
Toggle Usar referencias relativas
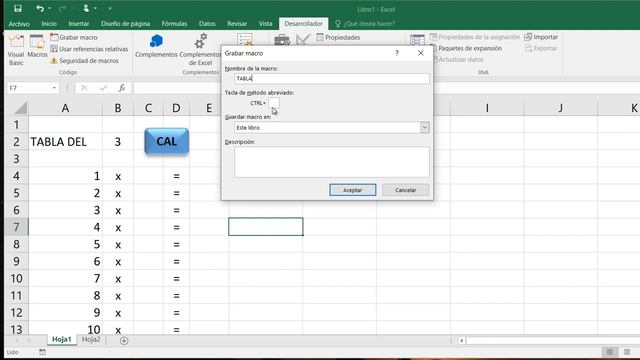(x=89, y=49)
